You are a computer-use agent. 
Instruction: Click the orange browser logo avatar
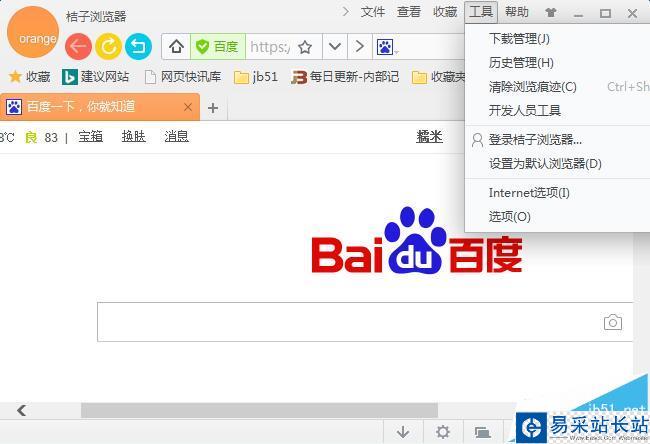[33, 32]
